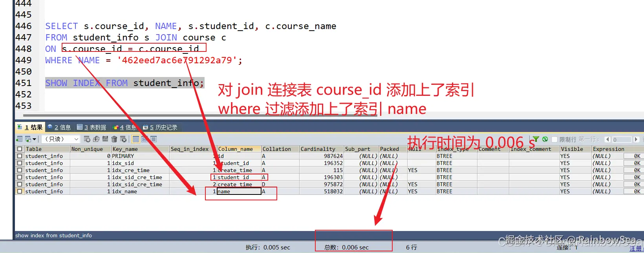Image resolution: width=644 pixels, height=253 pixels.
Task: Open the read-only (只读) mode combo box
Action: point(60,139)
